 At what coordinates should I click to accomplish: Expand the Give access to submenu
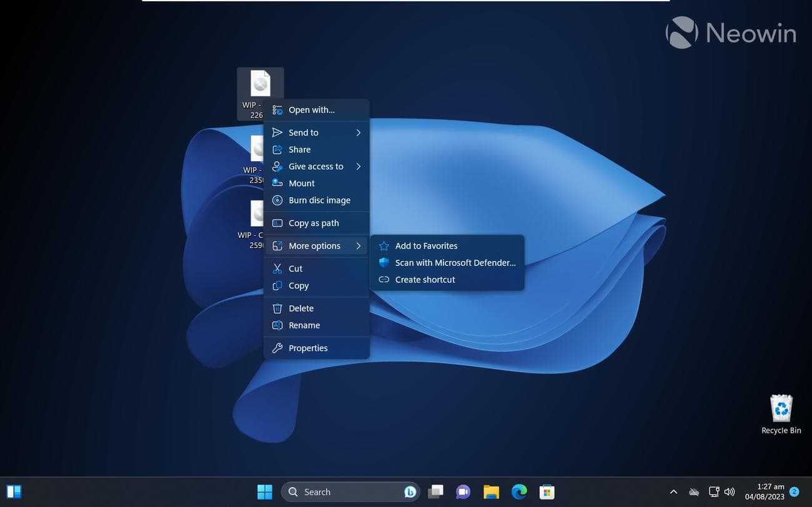coord(316,167)
